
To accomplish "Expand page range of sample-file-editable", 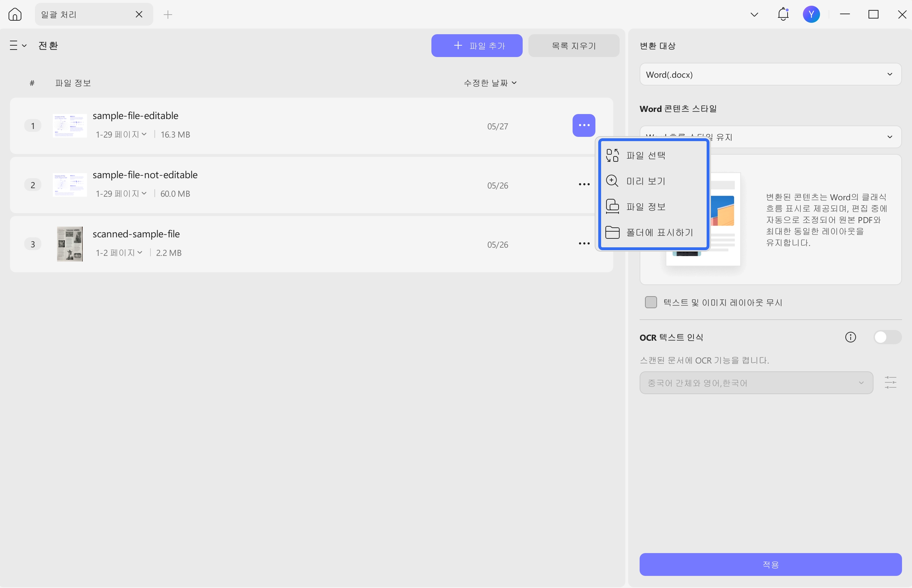I will (x=121, y=134).
